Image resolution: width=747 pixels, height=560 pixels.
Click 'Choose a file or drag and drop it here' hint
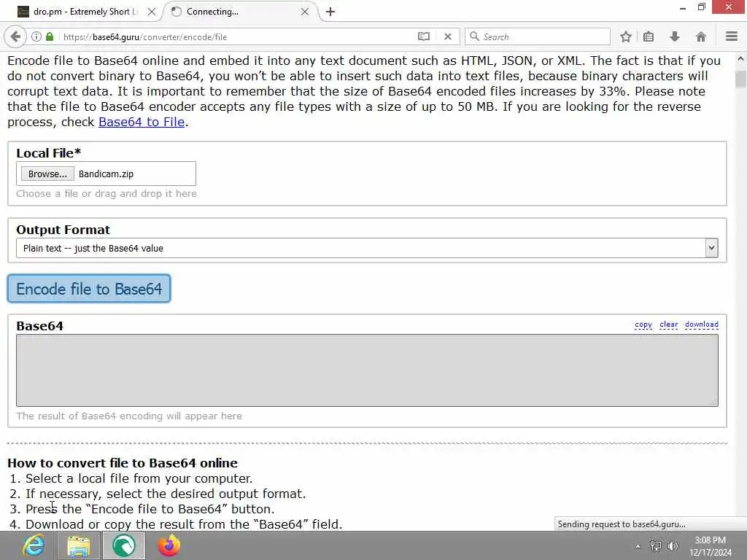point(107,194)
